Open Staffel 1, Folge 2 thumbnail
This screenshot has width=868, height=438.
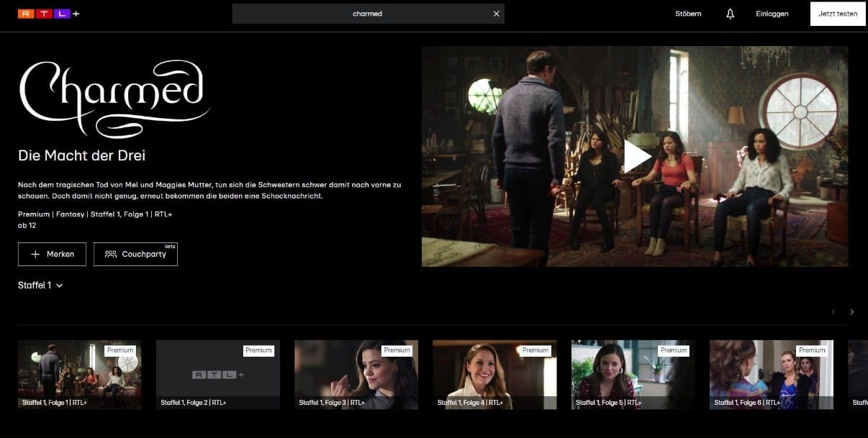[x=218, y=375]
